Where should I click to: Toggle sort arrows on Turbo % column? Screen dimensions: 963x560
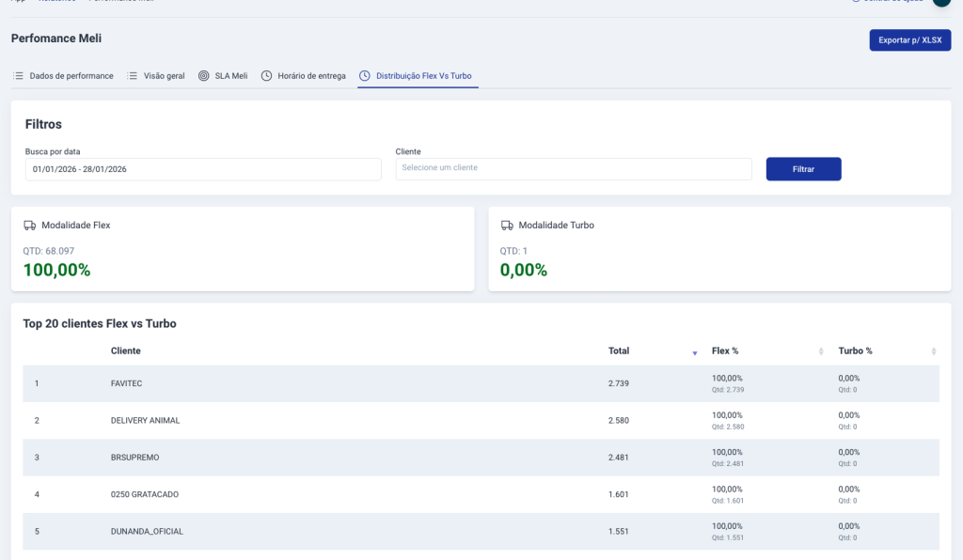[933, 351]
